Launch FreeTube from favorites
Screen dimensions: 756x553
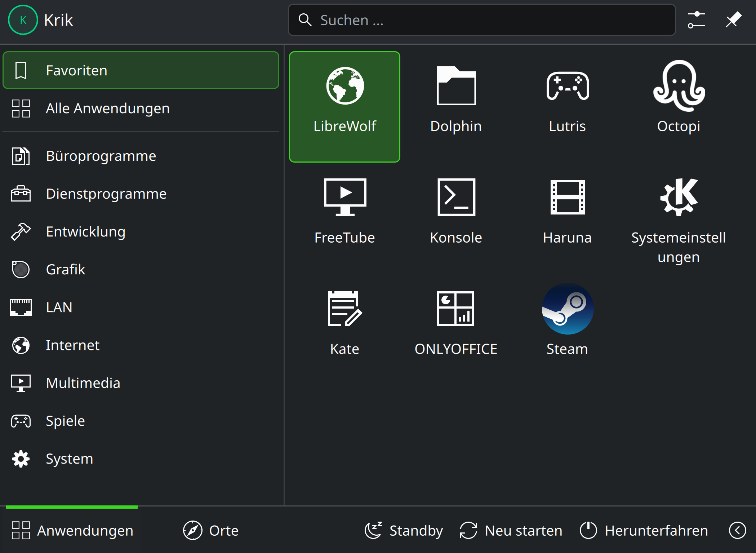point(344,211)
